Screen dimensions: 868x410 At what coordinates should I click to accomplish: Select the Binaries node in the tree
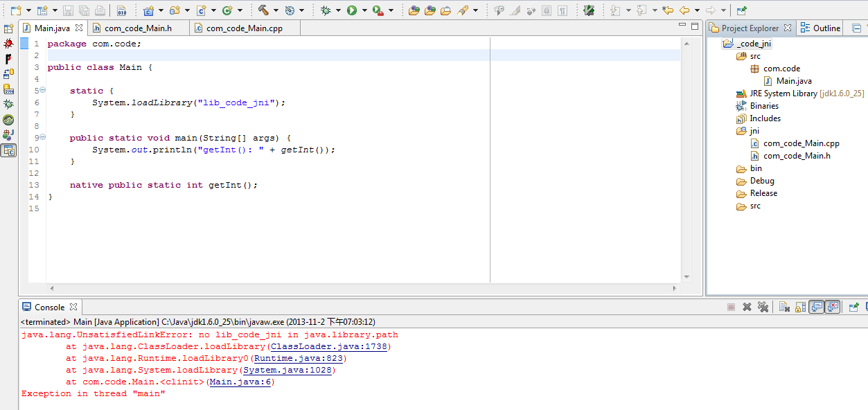click(758, 106)
